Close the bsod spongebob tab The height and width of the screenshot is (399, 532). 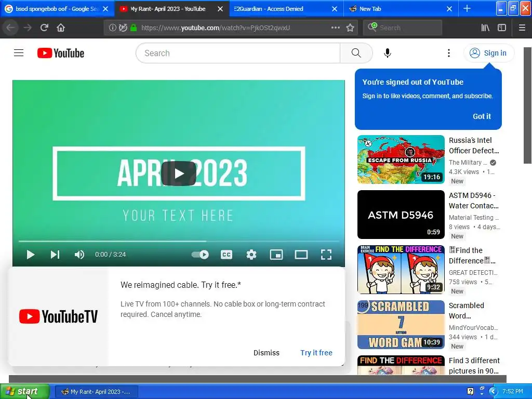tap(105, 9)
